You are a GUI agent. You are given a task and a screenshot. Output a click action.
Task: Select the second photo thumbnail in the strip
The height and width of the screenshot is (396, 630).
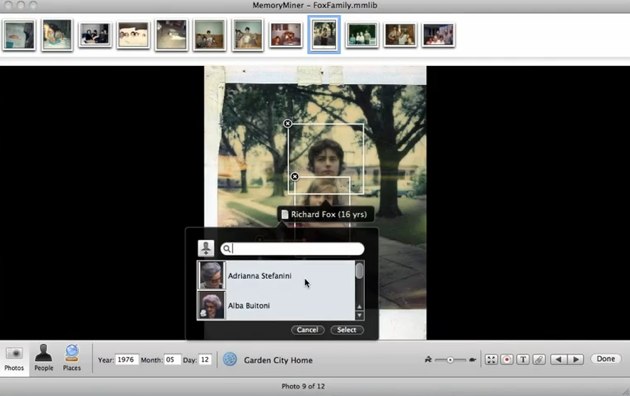57,35
